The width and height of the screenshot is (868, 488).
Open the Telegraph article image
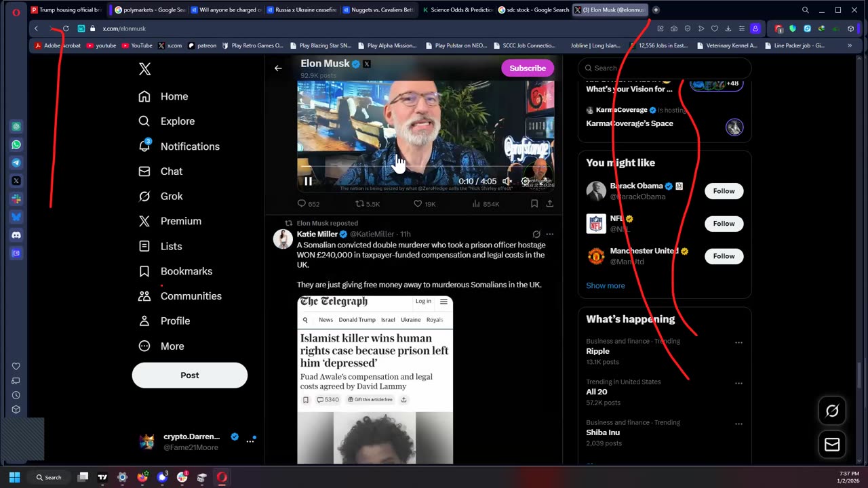point(375,380)
